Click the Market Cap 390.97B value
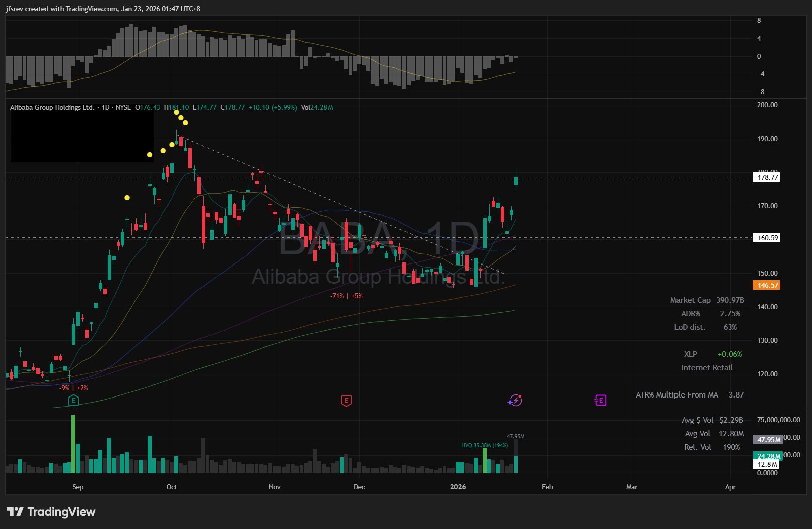 point(730,300)
